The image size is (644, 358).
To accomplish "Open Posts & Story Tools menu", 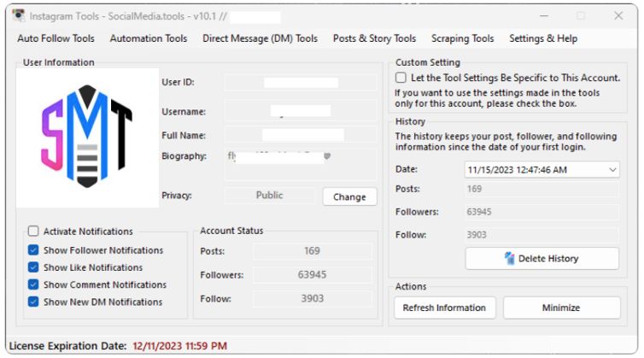I will [x=374, y=38].
